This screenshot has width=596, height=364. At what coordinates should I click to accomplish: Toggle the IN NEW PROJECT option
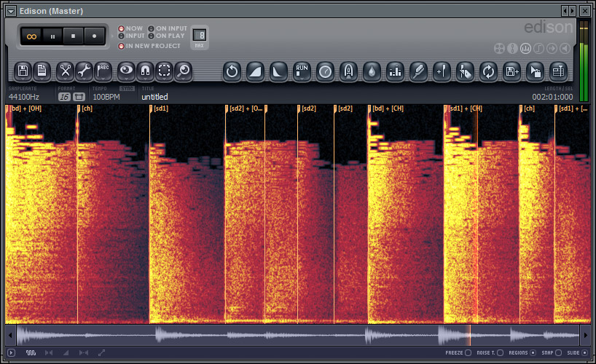[x=122, y=46]
